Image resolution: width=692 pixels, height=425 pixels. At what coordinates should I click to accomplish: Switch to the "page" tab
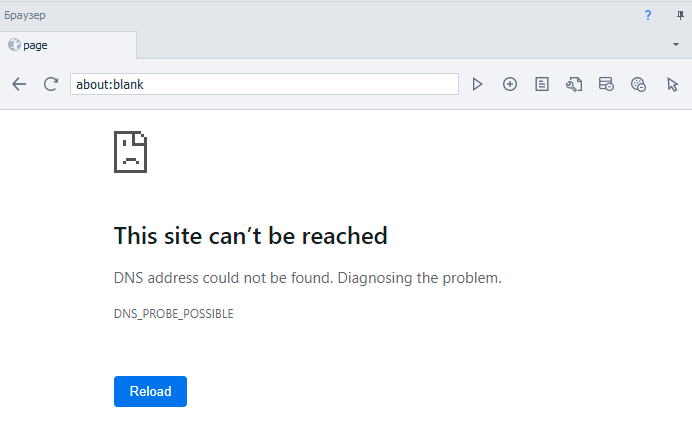[68, 45]
